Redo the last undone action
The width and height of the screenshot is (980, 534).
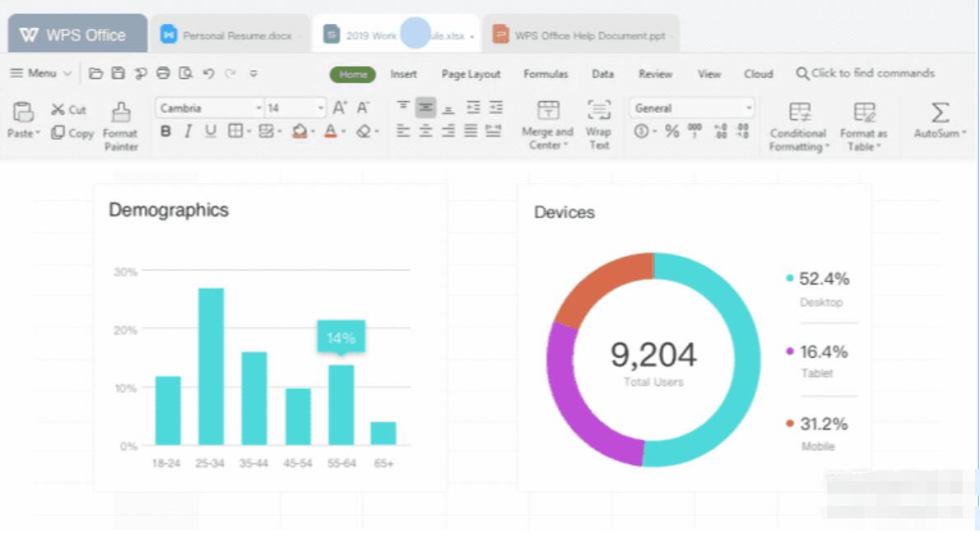click(230, 74)
